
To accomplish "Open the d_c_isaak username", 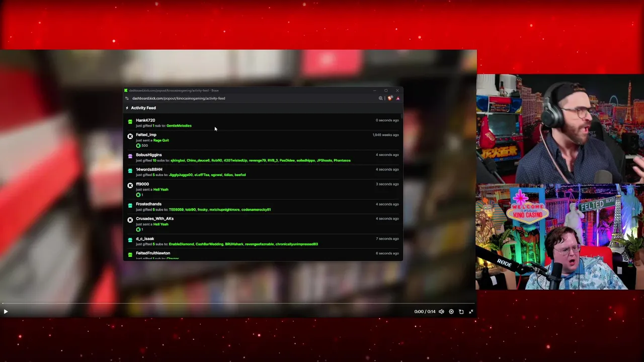I will pyautogui.click(x=145, y=239).
